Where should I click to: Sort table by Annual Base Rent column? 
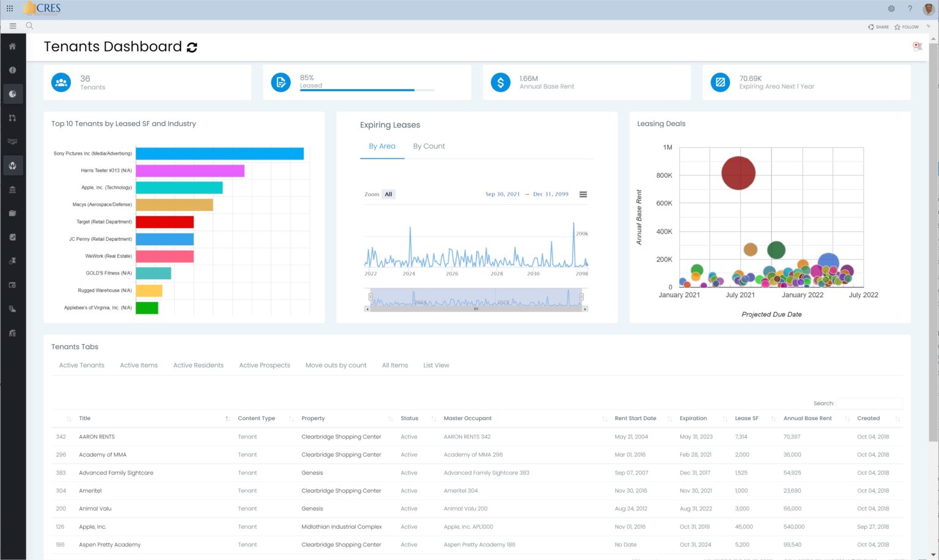(x=808, y=418)
